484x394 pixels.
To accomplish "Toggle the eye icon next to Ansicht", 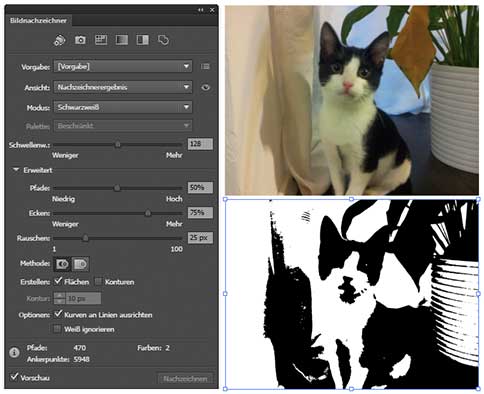I will pyautogui.click(x=206, y=87).
